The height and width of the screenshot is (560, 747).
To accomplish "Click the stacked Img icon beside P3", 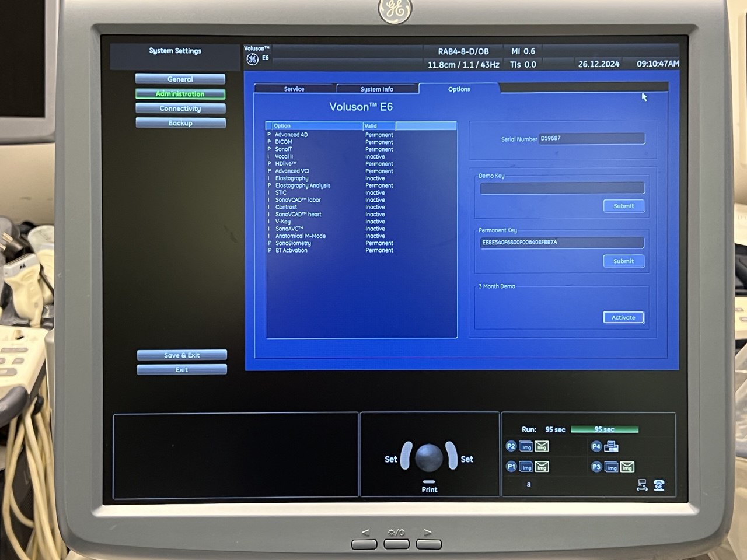I will coord(611,467).
